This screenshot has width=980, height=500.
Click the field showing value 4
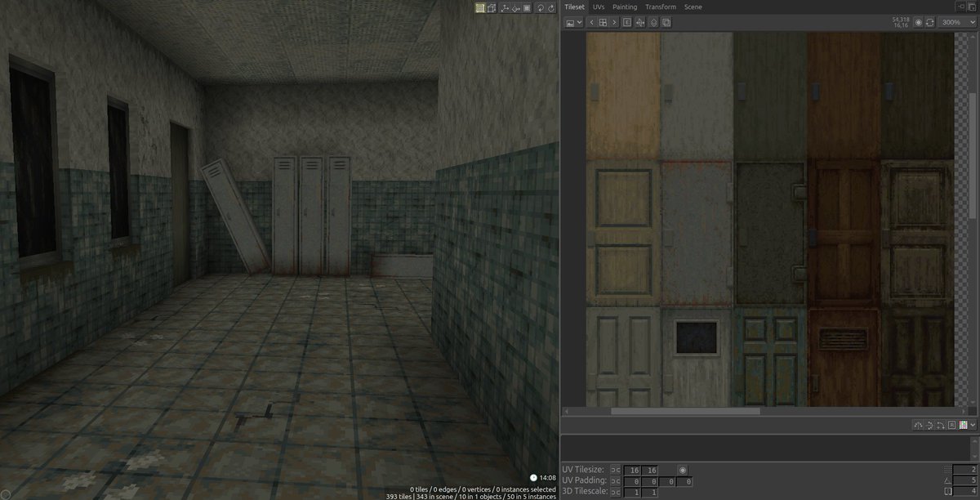965,491
